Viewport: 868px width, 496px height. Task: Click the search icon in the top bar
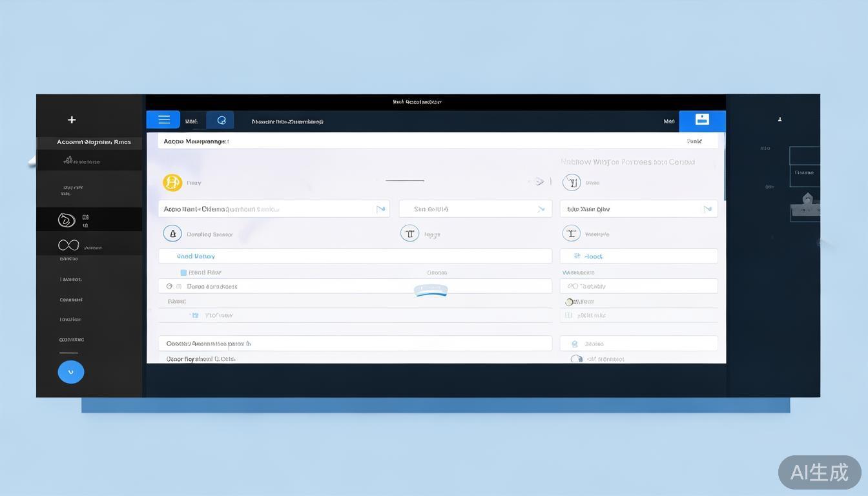click(222, 120)
